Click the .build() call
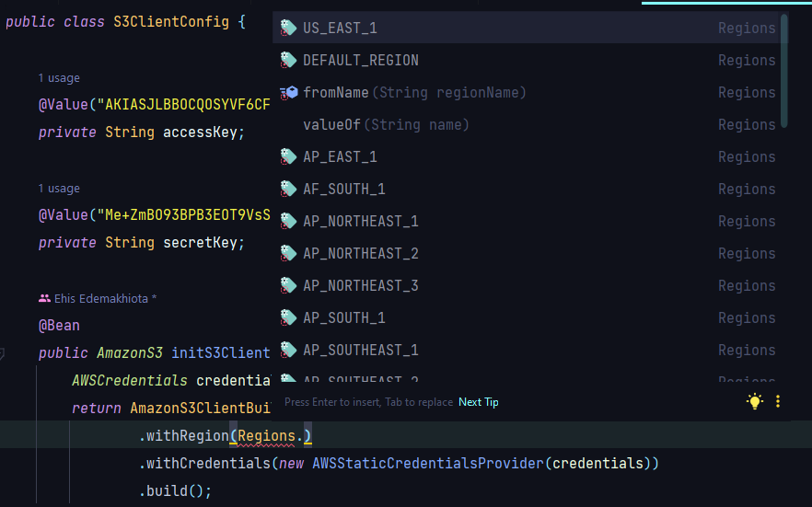Viewport: 812px width, 507px height. pyautogui.click(x=176, y=491)
